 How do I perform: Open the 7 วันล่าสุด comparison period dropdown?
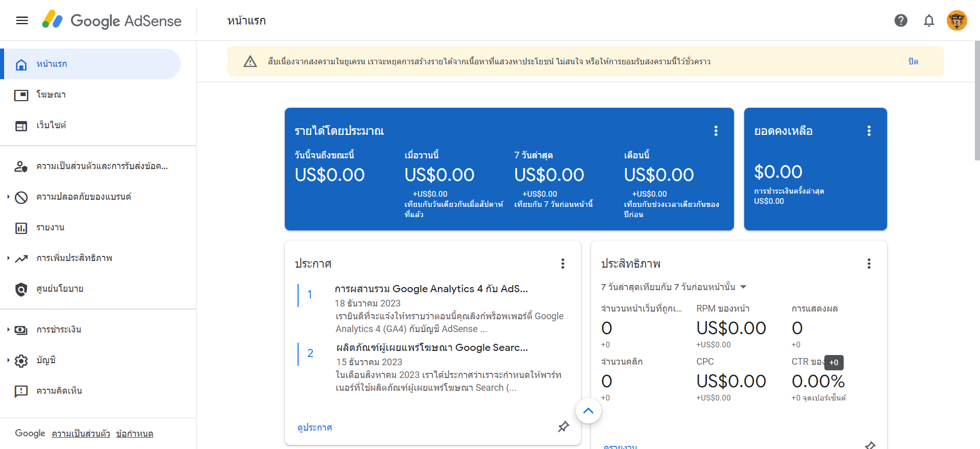point(674,287)
